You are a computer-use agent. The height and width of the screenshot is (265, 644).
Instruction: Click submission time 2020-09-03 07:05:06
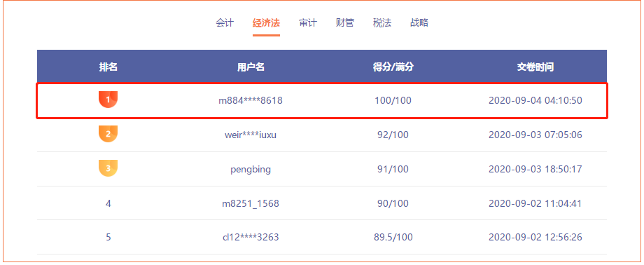click(x=535, y=135)
